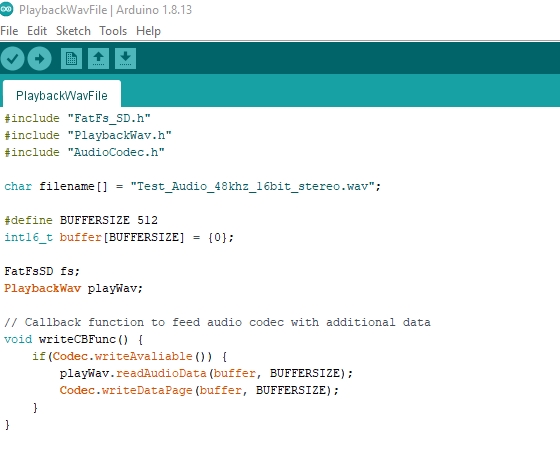560x453 pixels.
Task: Create a new sketch with the New icon
Action: coord(71,59)
